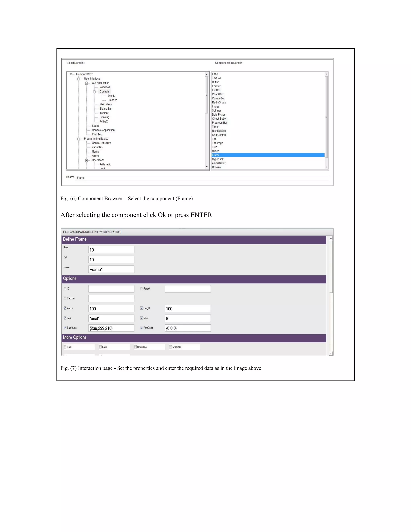Collapse the Programming Basics node
This screenshot has width=411, height=532.
[79, 139]
